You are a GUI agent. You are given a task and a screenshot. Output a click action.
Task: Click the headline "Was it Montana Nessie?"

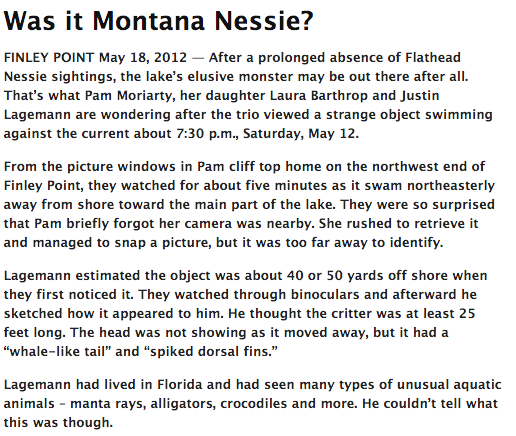159,21
